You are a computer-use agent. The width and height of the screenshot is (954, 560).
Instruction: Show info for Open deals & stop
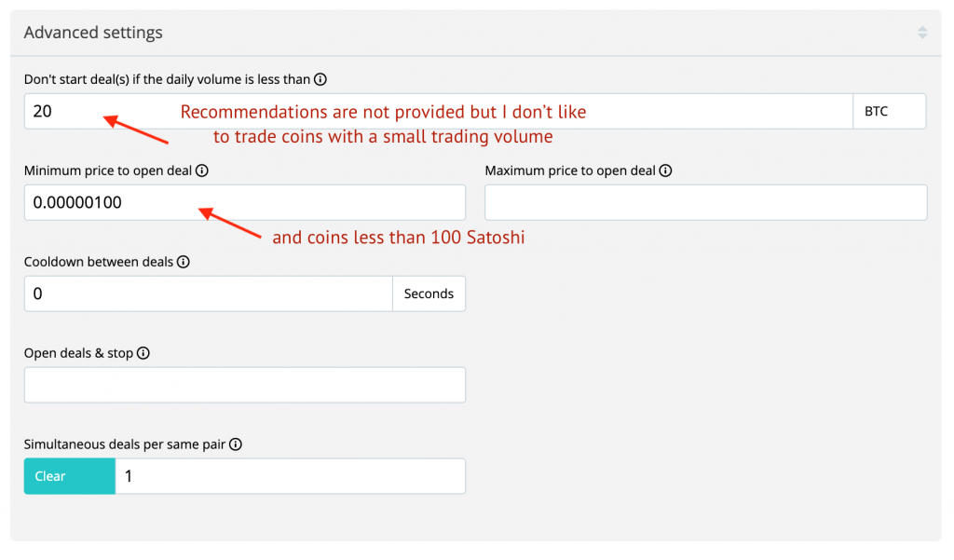143,354
